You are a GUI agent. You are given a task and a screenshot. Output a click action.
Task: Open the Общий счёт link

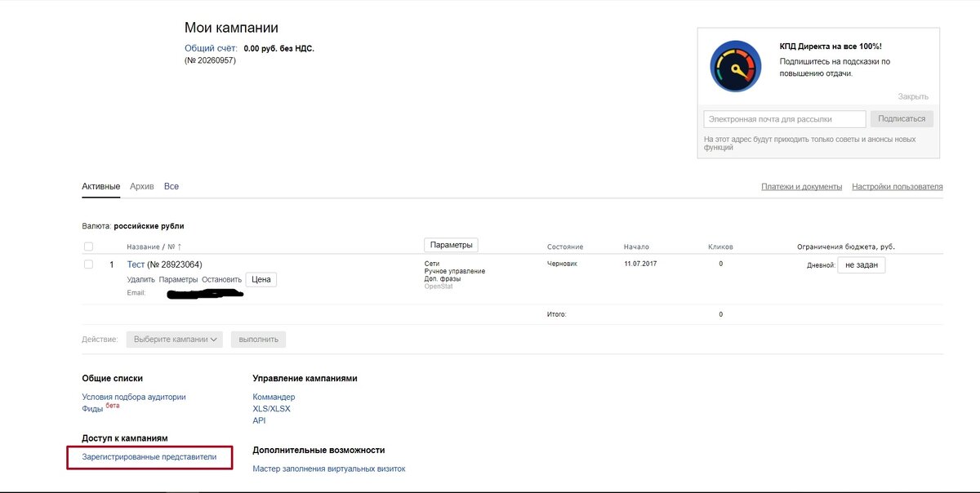coord(212,49)
